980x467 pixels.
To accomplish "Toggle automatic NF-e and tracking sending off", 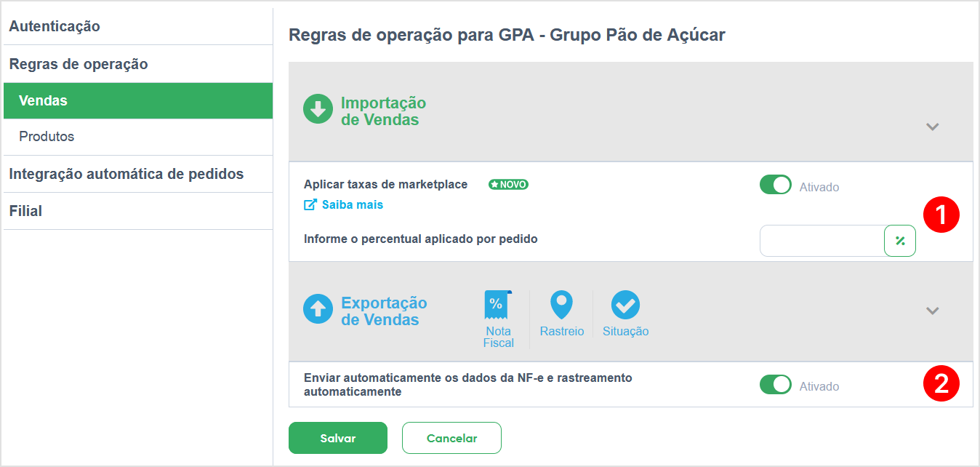I will (x=776, y=384).
